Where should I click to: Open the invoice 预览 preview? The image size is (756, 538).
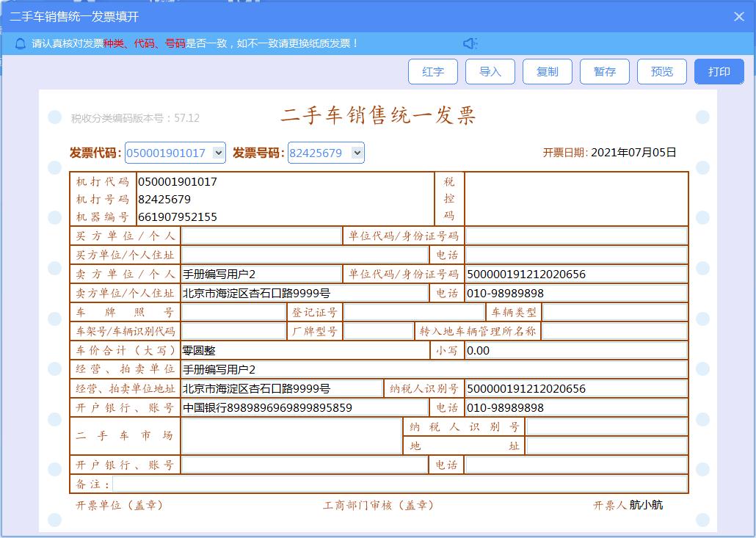[x=662, y=71]
